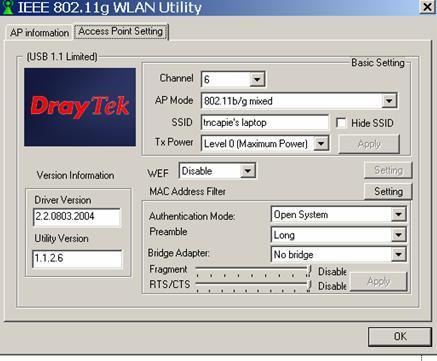Viewport: 437px width, 361px height.
Task: Open MAC Address Filter Setting button
Action: (x=388, y=191)
